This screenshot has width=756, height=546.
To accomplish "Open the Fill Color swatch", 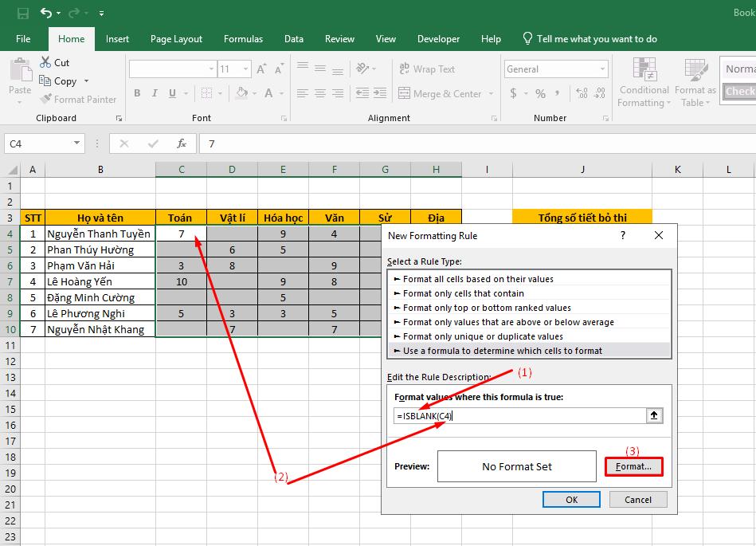I will (x=242, y=93).
